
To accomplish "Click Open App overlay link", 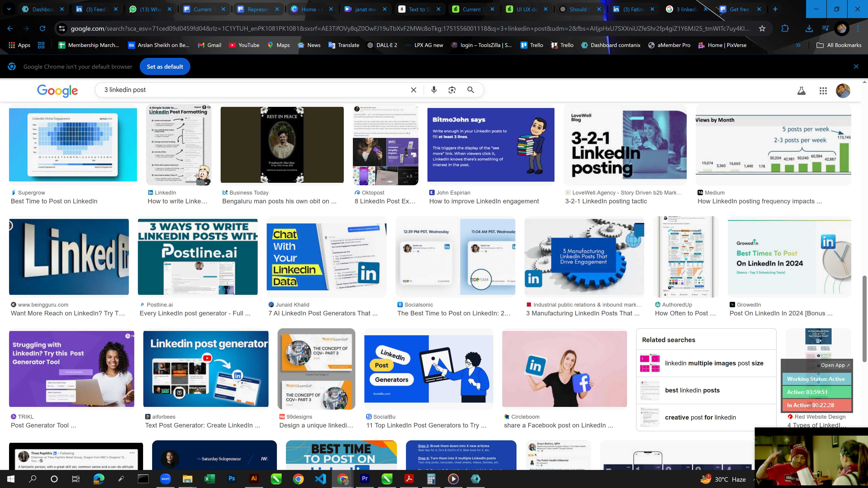I will click(x=835, y=365).
